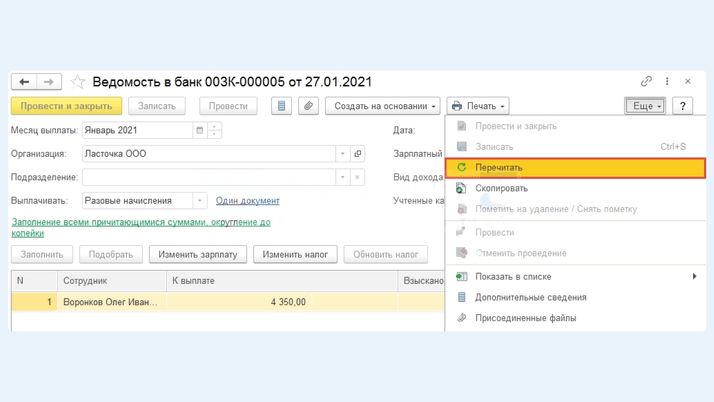Go back with the left arrow button
The image size is (714, 402).
pos(24,82)
